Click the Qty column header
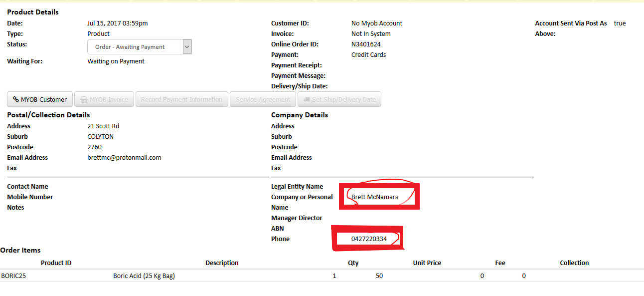The height and width of the screenshot is (296, 644). 353,263
